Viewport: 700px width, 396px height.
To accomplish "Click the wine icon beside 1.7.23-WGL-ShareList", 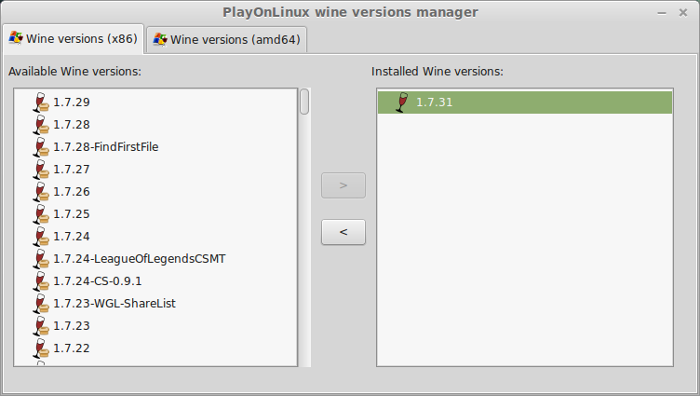I will 41,304.
